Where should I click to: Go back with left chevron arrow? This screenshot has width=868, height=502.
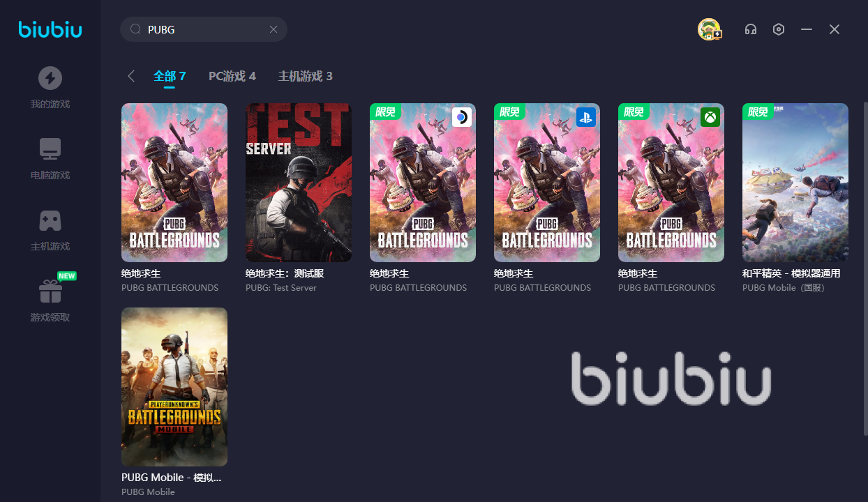131,76
